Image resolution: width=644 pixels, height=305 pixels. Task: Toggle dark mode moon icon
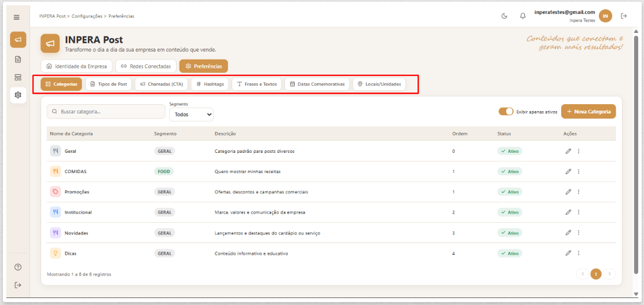[504, 16]
